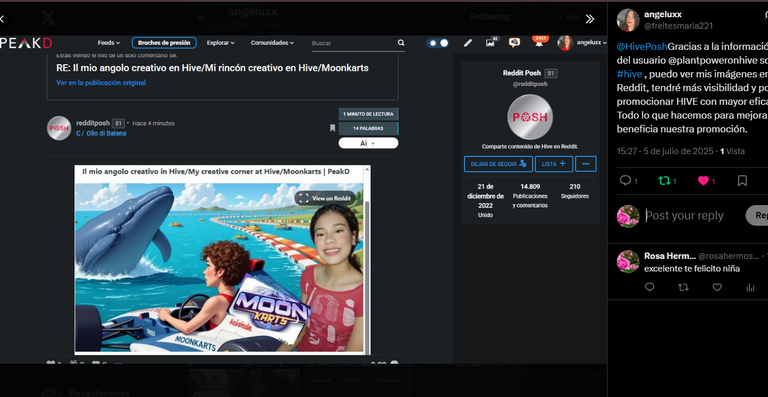Click the @freitesmaria221 handle

pyautogui.click(x=678, y=26)
